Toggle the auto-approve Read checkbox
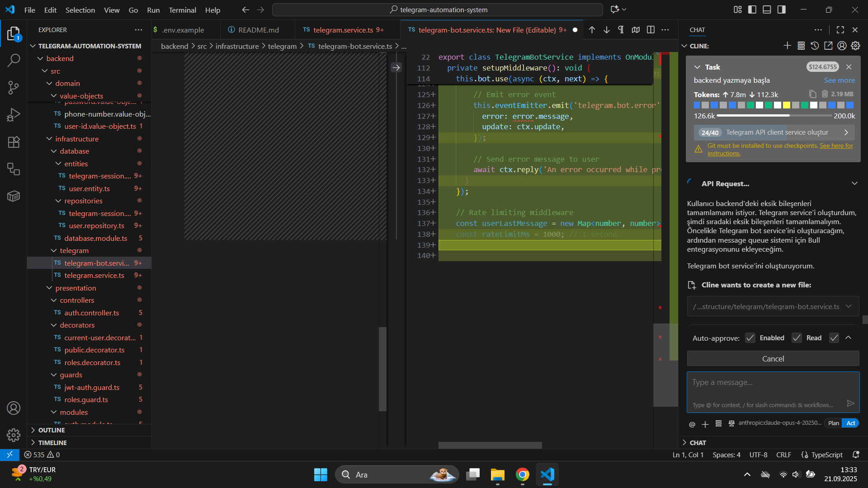The image size is (868, 488). coord(797,338)
